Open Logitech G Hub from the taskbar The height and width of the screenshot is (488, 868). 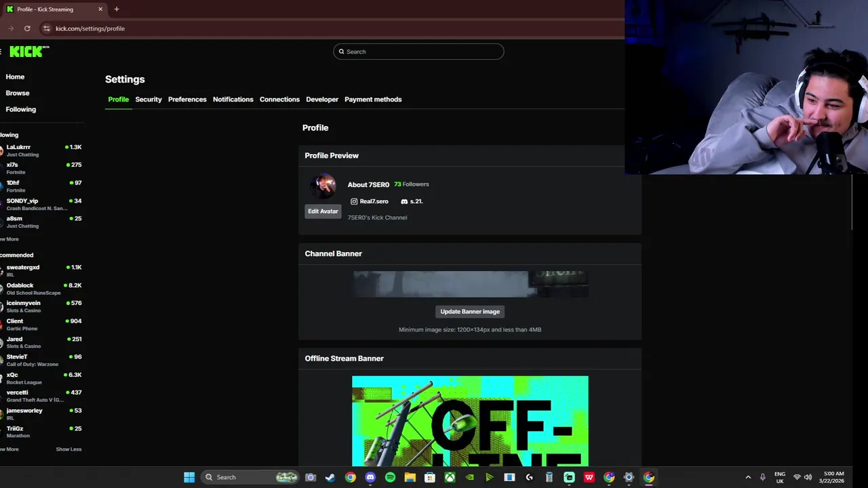point(530,477)
